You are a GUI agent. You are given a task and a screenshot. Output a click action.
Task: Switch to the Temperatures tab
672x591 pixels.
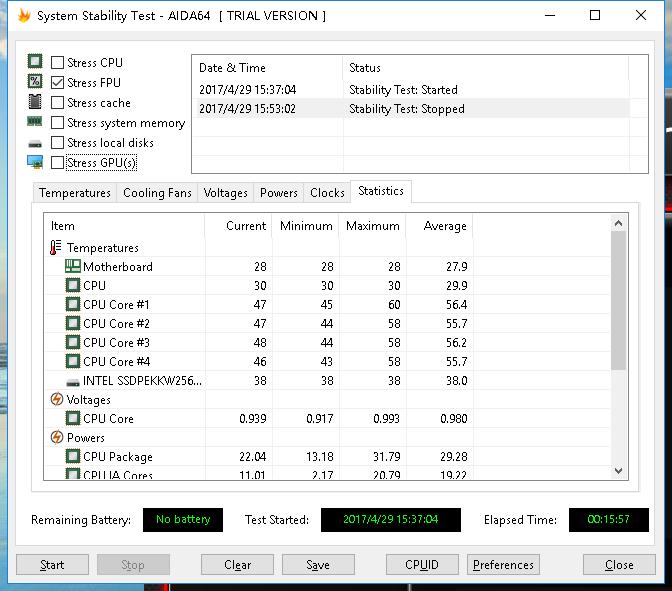(x=75, y=193)
